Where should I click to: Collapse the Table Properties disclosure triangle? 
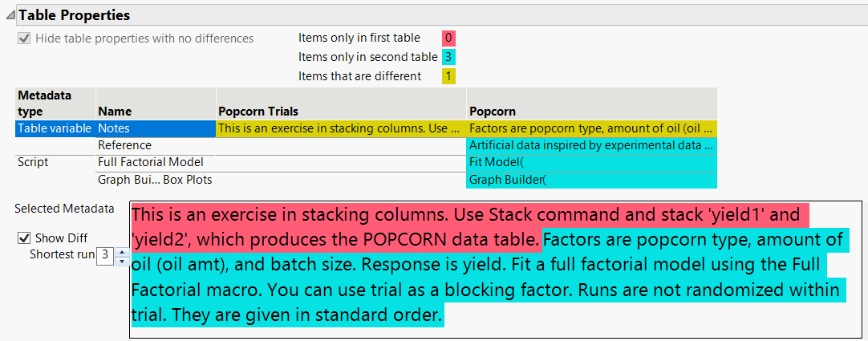10,15
